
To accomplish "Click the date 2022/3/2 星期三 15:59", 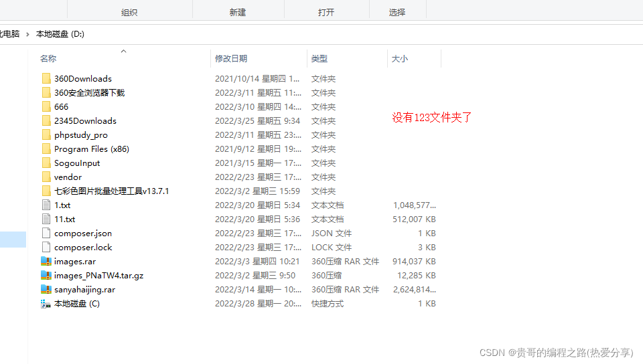I will coord(257,191).
